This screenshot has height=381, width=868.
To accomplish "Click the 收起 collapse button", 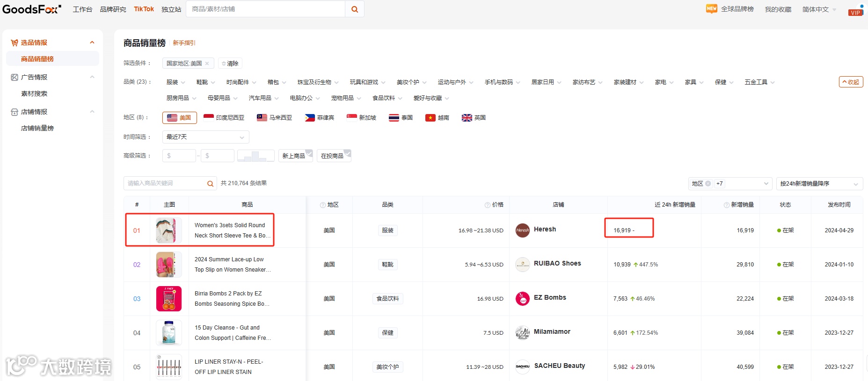I will [x=851, y=82].
